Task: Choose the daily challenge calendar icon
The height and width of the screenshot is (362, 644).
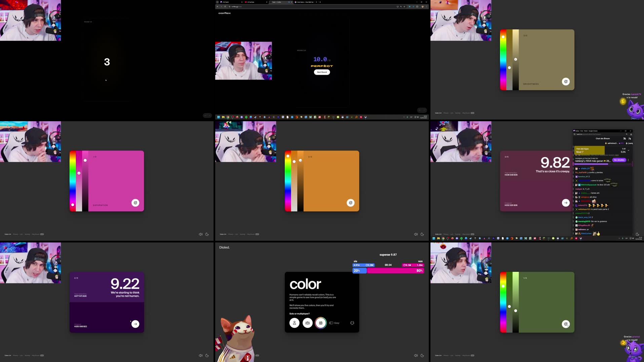Action: pyautogui.click(x=321, y=323)
